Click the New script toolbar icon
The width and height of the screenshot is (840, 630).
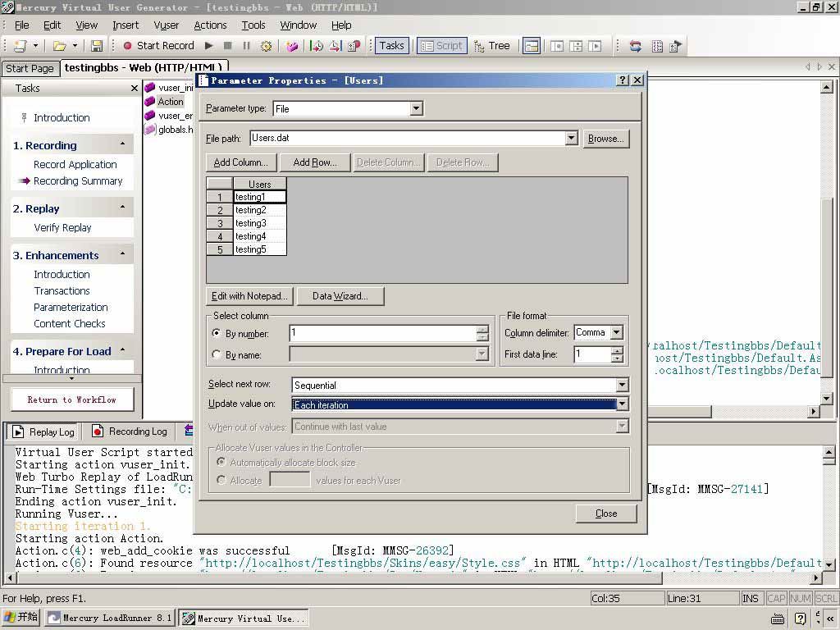pos(21,46)
